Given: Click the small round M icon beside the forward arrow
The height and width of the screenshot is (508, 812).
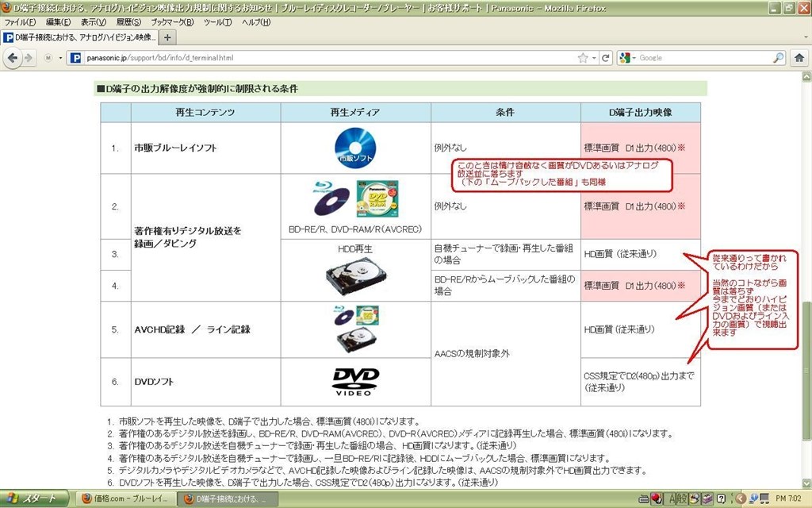Looking at the screenshot, I should click(x=48, y=58).
